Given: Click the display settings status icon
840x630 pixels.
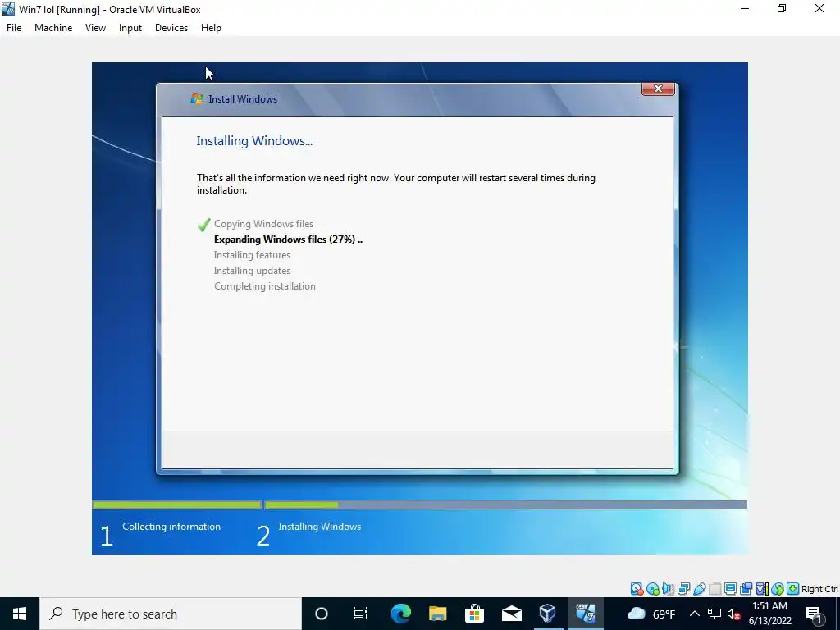Looking at the screenshot, I should tap(730, 589).
